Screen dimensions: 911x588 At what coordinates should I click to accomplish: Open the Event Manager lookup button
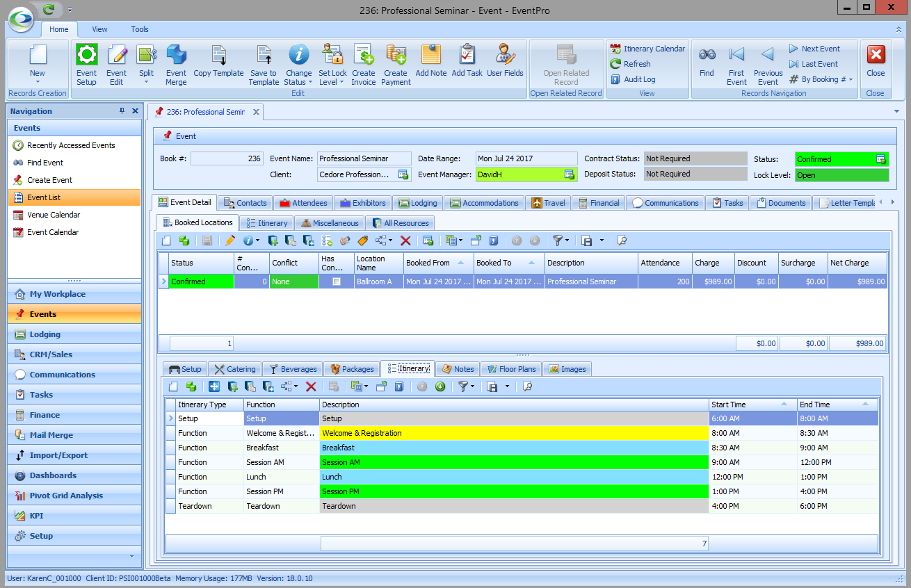tap(569, 174)
